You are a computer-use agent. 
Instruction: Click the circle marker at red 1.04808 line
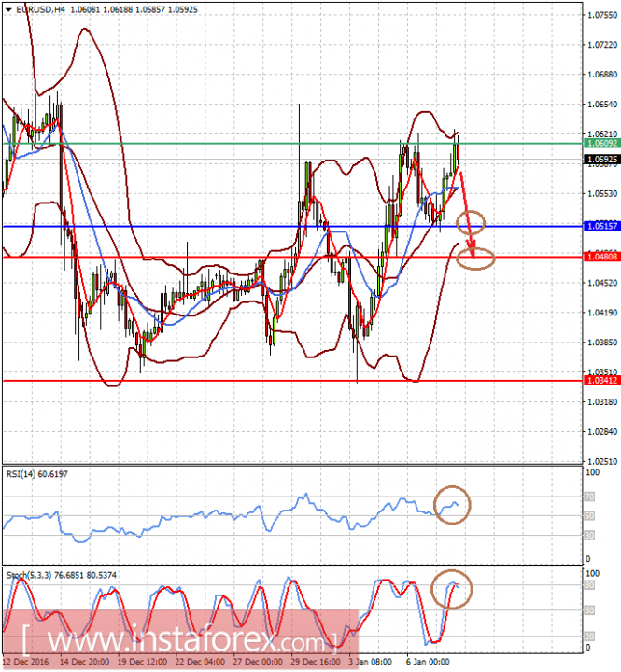475,257
